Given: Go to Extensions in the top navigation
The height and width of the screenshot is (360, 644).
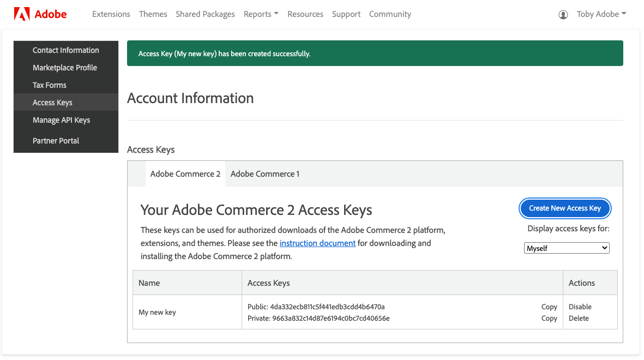Looking at the screenshot, I should pyautogui.click(x=111, y=14).
